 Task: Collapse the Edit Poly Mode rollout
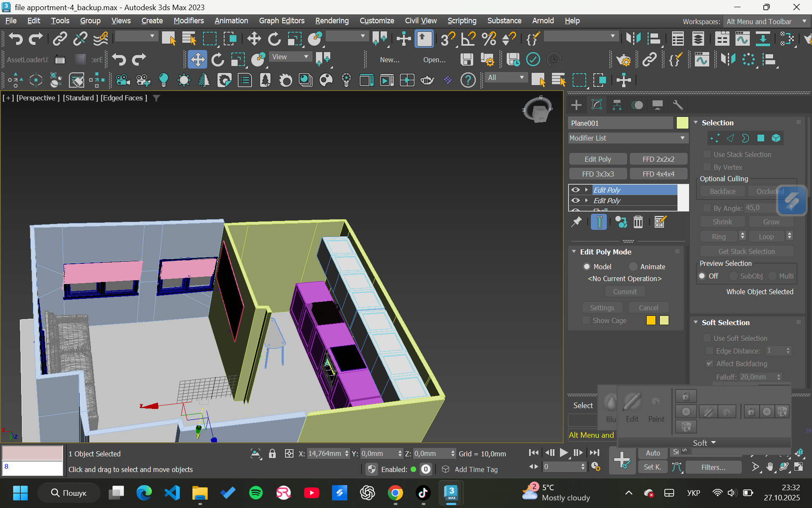click(x=574, y=252)
